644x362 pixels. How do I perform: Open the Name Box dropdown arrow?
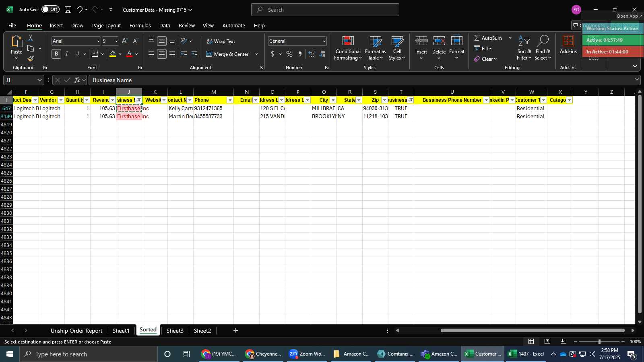coord(39,80)
